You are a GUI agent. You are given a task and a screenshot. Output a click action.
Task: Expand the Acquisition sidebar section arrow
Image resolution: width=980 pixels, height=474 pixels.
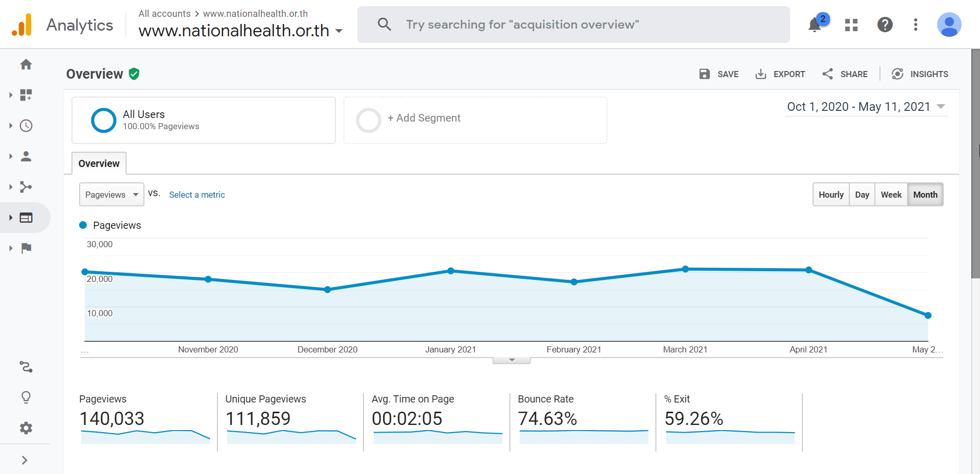click(11, 187)
